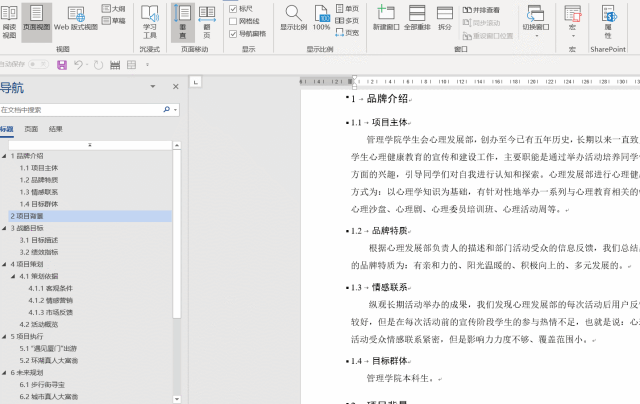The width and height of the screenshot is (640, 404).
Task: Go to heading 3.2 绩效指标
Action: click(x=39, y=252)
